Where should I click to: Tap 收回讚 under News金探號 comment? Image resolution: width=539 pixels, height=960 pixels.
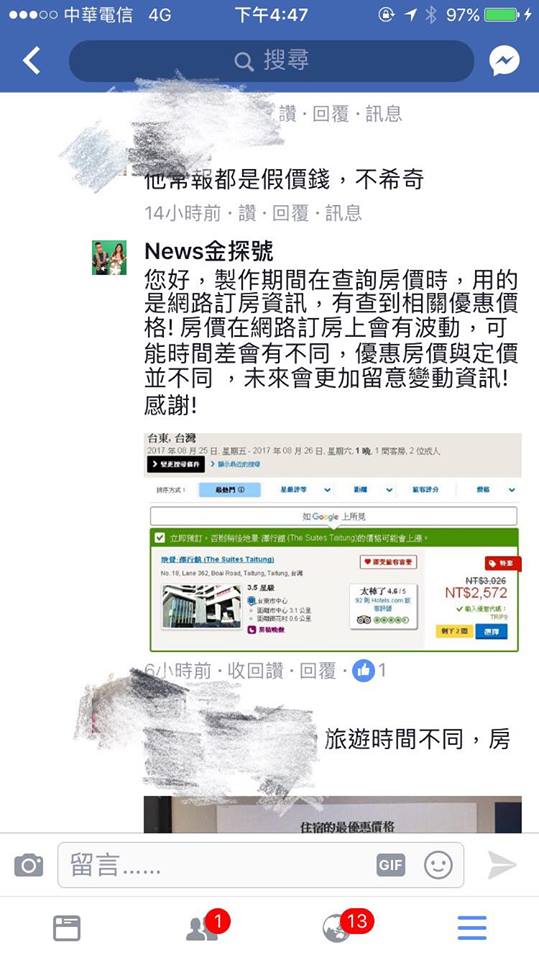pos(255,671)
